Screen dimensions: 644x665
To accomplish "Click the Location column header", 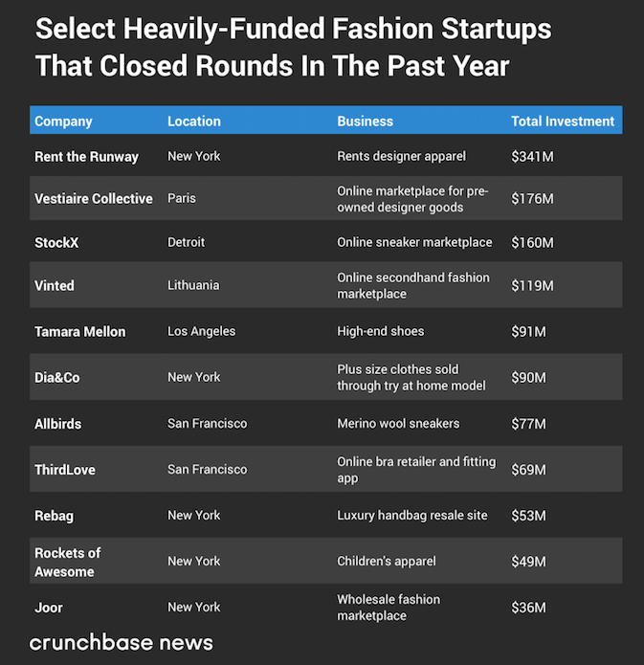I will [x=194, y=122].
